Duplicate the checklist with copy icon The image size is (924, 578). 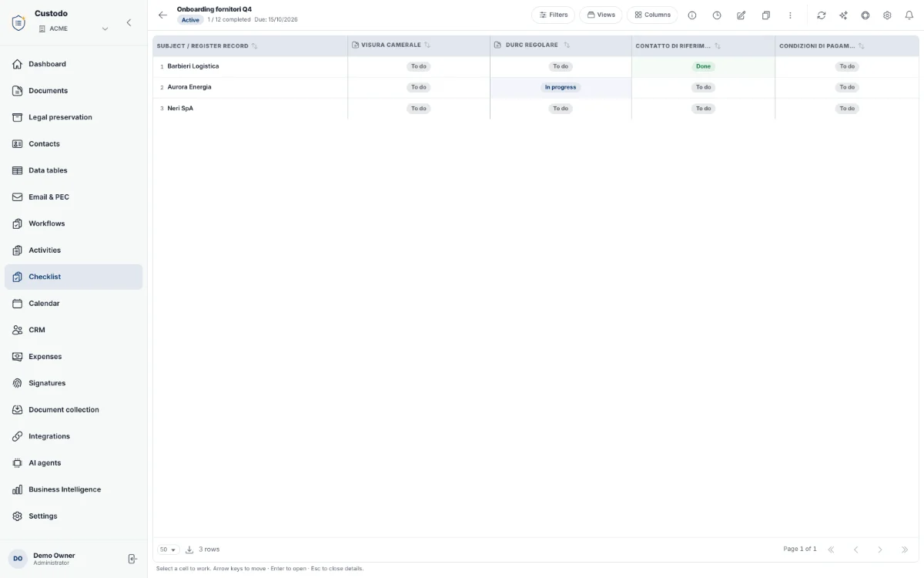[x=765, y=15]
